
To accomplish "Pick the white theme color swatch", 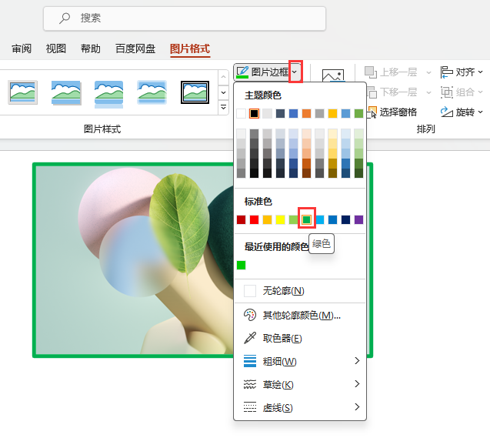I will click(x=242, y=113).
